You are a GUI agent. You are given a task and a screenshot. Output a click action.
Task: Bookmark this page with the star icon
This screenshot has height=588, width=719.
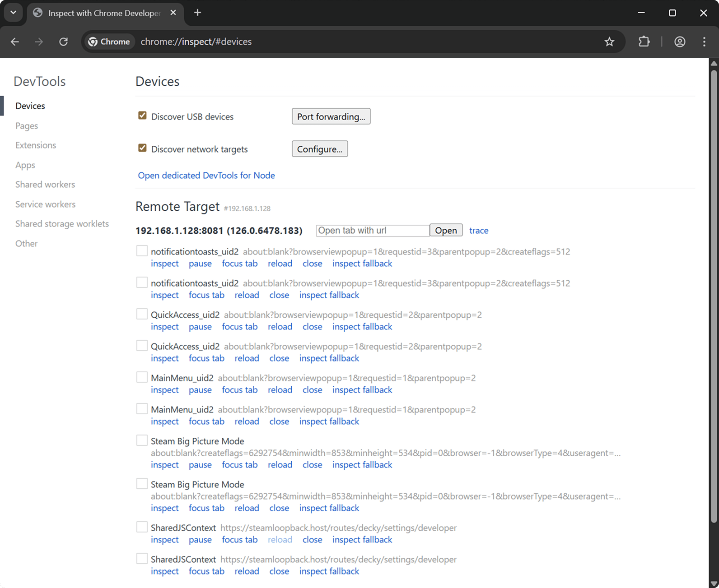coord(609,42)
